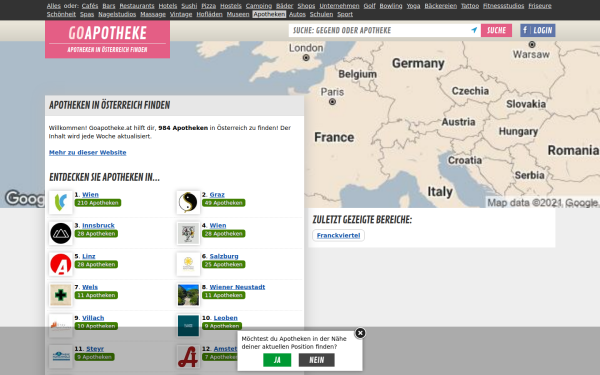The height and width of the screenshot is (375, 600).
Task: Select Shops in the top category bar
Action: tap(306, 6)
